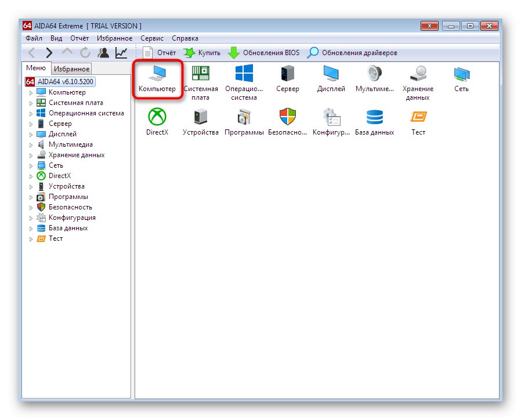Minimize the AIDA64 window
Image resolution: width=521 pixels, height=420 pixels.
click(451, 26)
